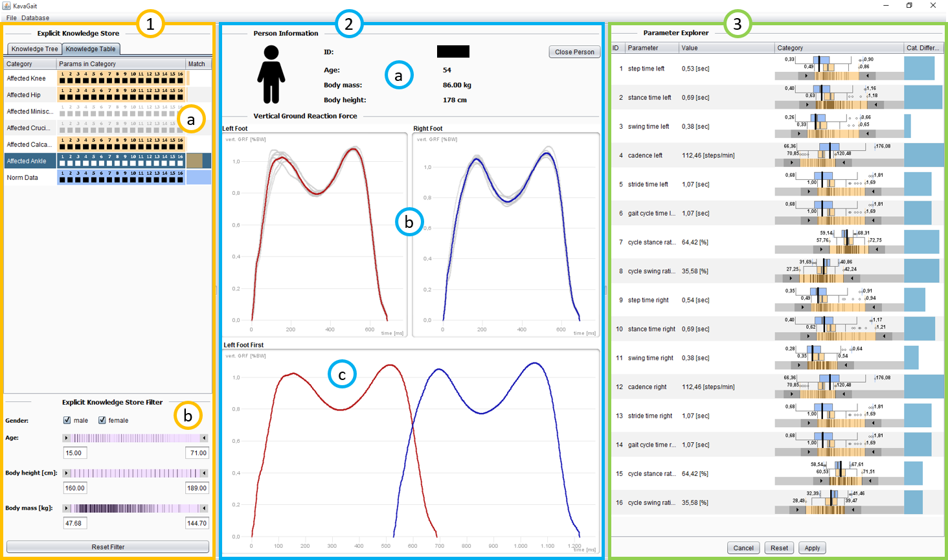The image size is (948, 560).
Task: Apply the Parameter Explorer settings
Action: (812, 548)
